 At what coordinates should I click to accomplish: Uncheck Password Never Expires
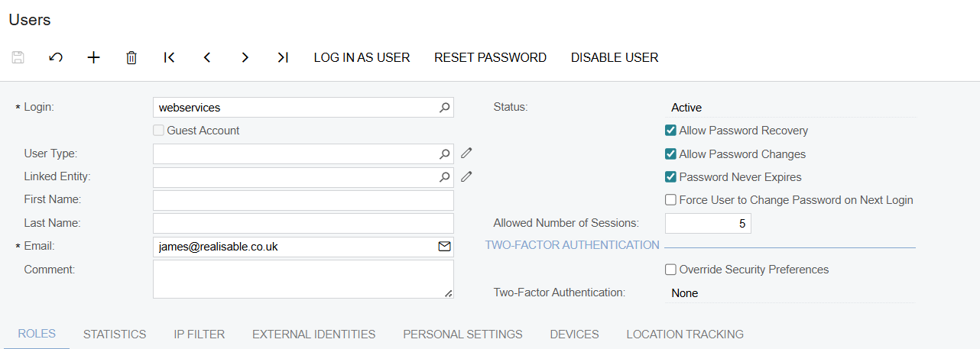coord(670,177)
